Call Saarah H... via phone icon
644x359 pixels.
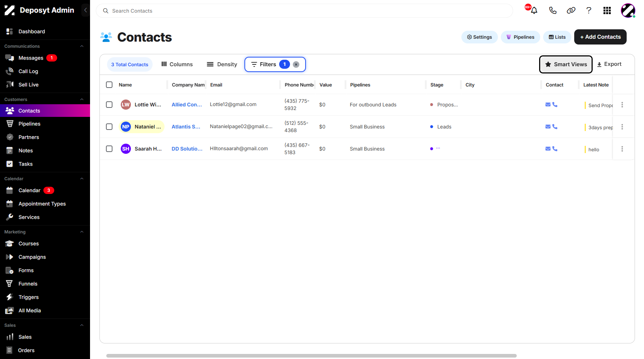pyautogui.click(x=555, y=149)
